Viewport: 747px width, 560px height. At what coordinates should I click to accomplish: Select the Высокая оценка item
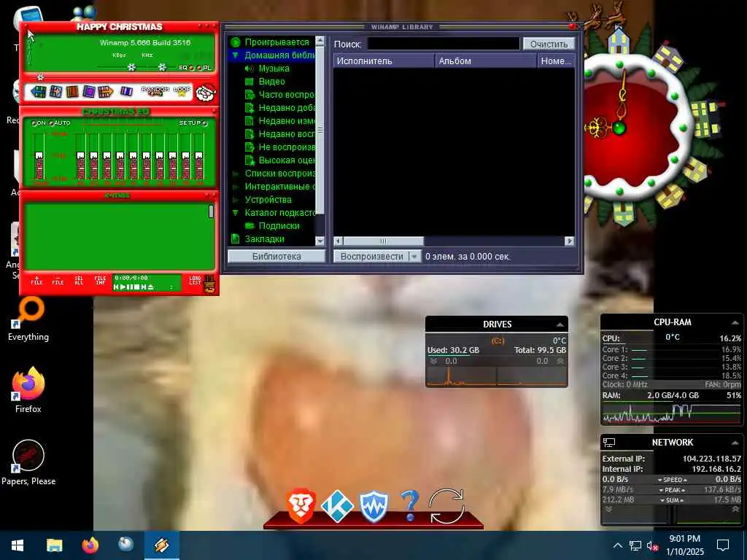(286, 160)
